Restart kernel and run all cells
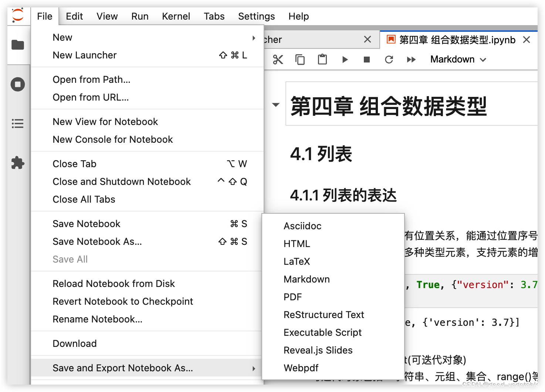This screenshot has width=545, height=392. tap(411, 59)
